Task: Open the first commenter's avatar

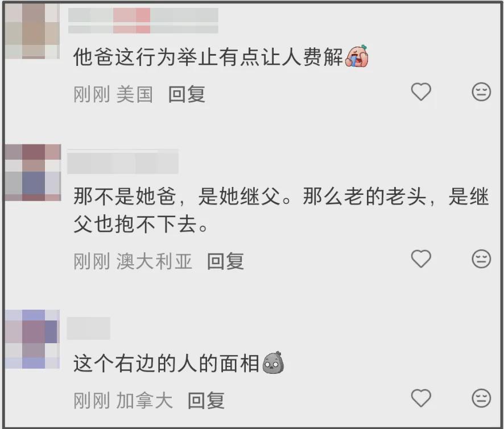Action: click(x=32, y=31)
